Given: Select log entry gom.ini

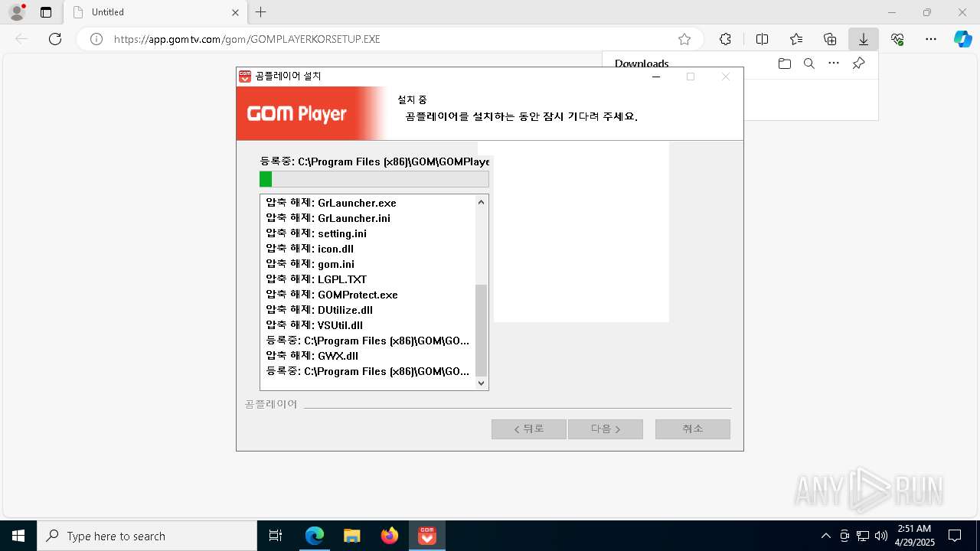Looking at the screenshot, I should (310, 264).
